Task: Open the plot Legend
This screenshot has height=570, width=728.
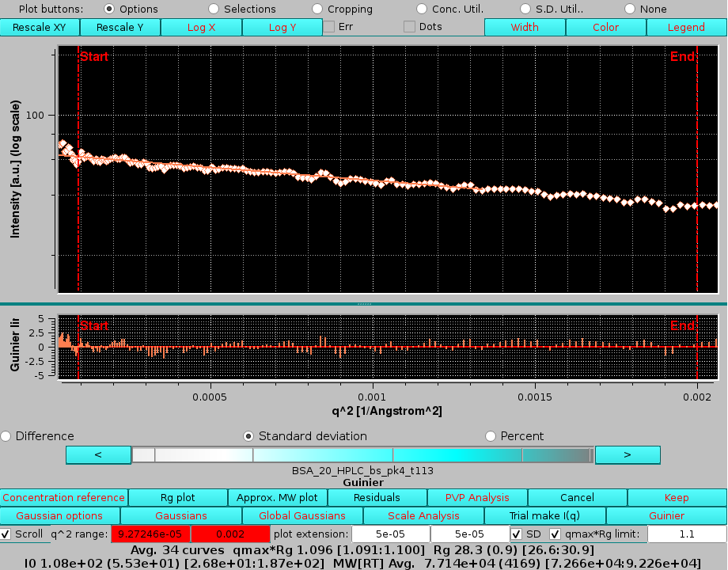Action: coord(685,26)
